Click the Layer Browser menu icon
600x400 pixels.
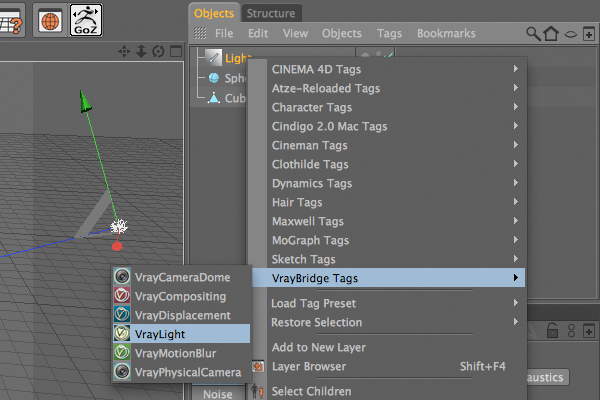pyautogui.click(x=258, y=367)
